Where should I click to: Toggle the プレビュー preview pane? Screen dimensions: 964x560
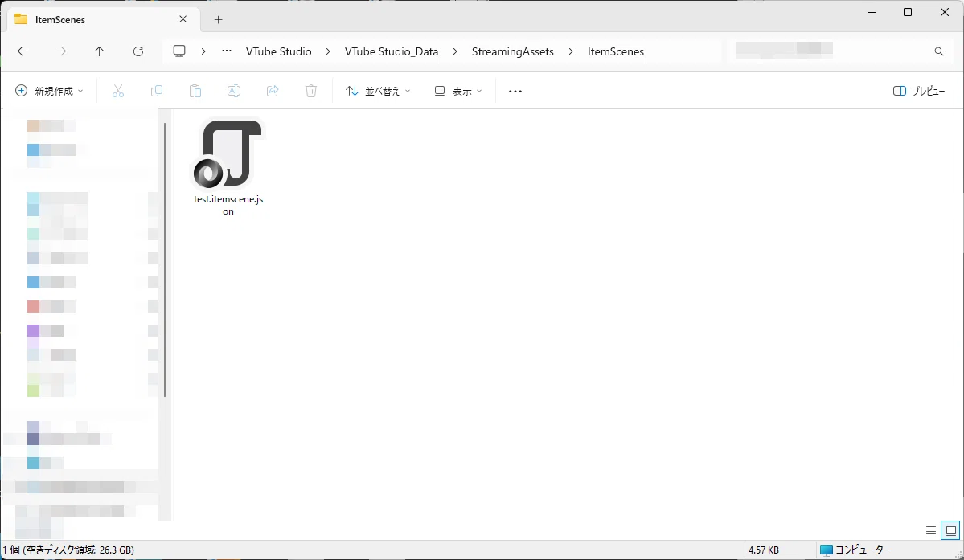[x=919, y=91]
